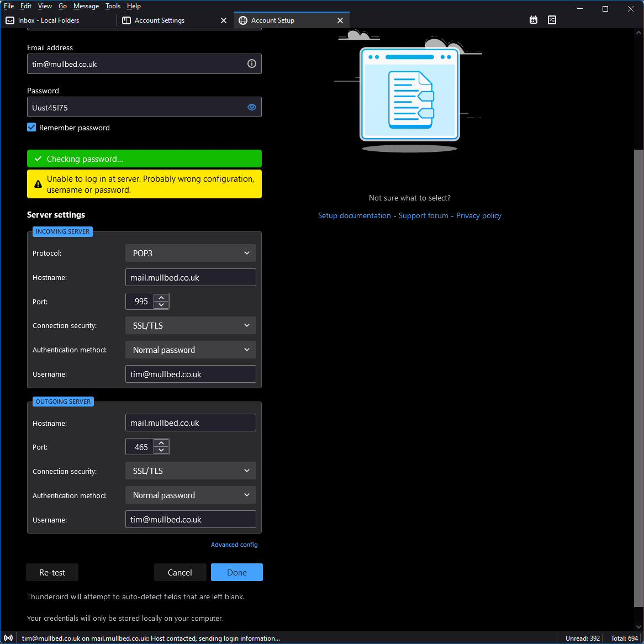The width and height of the screenshot is (644, 644).
Task: Open the Go menu
Action: coord(62,6)
